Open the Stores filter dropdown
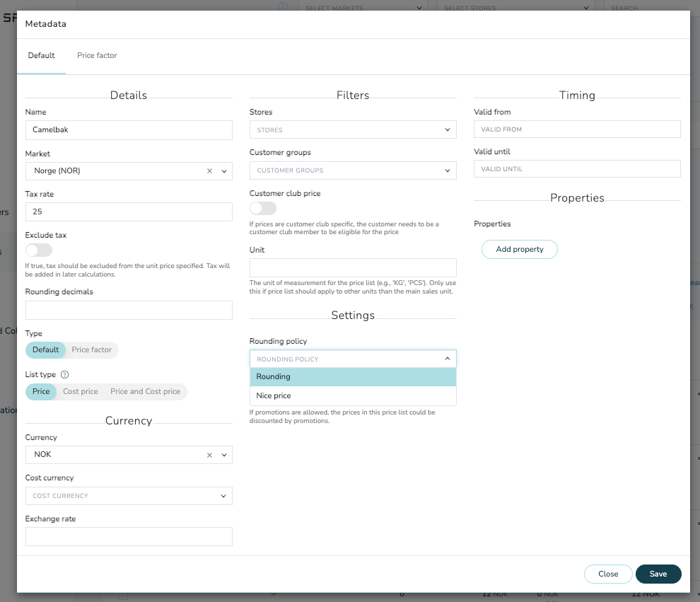 [x=352, y=130]
